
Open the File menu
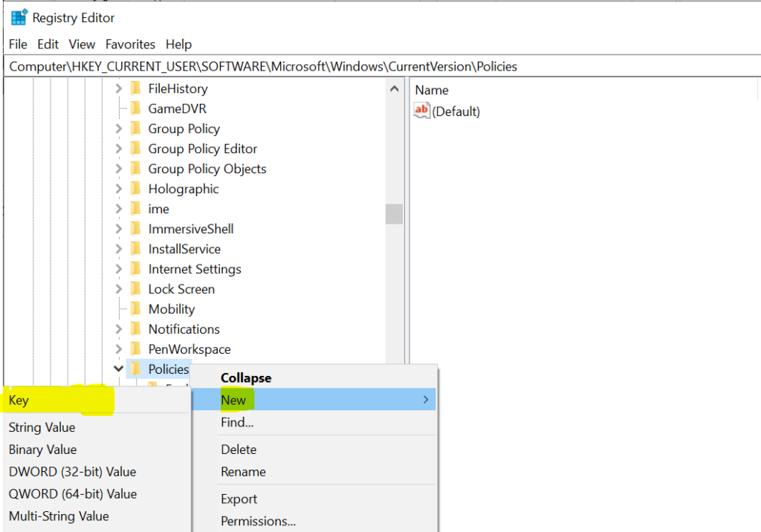pos(18,44)
